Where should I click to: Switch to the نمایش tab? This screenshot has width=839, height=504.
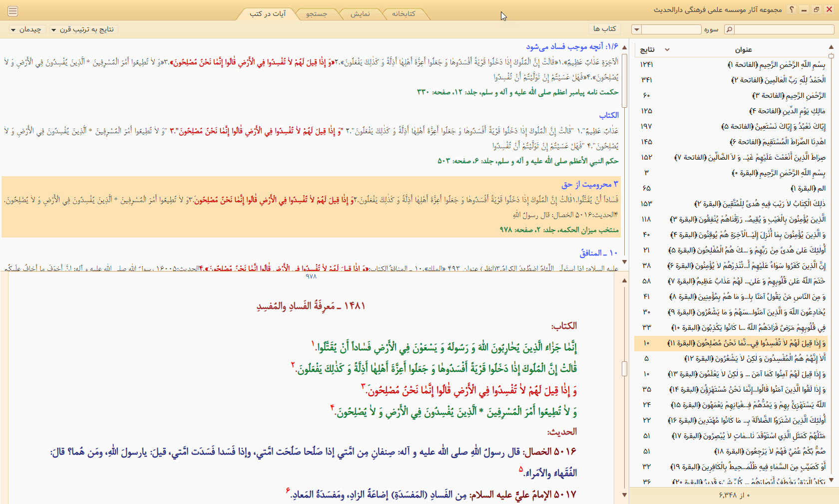[x=360, y=14]
